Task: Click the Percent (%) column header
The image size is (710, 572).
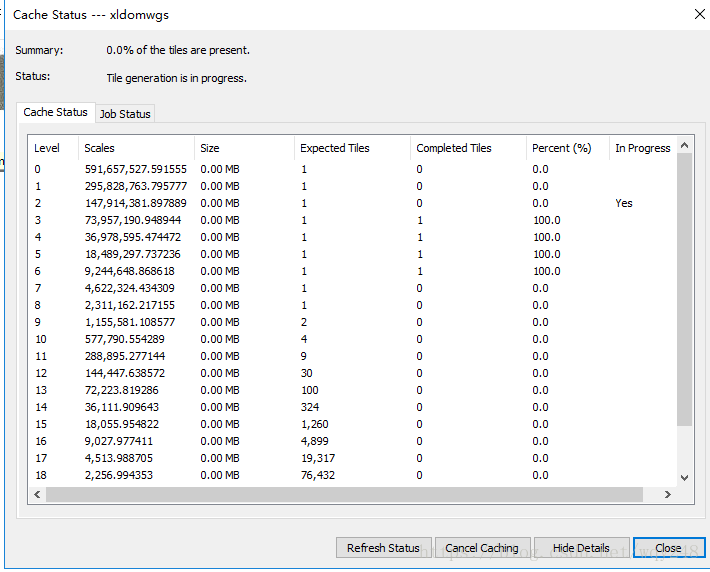Action: (x=568, y=148)
